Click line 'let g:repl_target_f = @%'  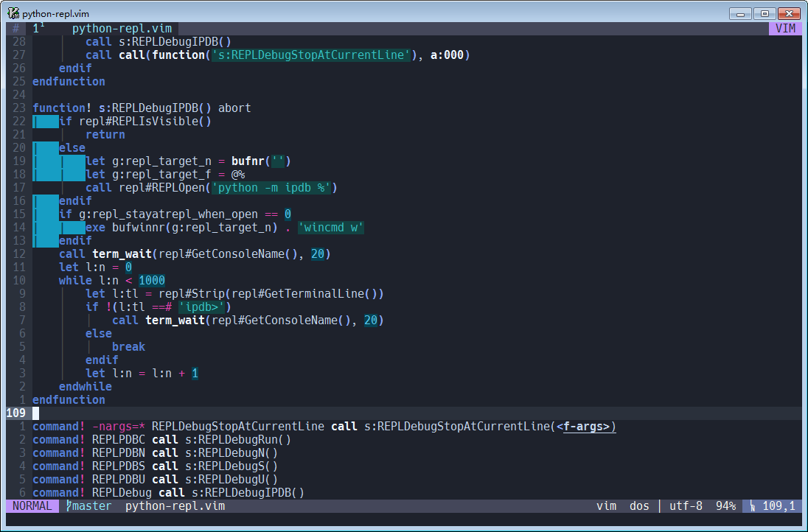[x=165, y=174]
